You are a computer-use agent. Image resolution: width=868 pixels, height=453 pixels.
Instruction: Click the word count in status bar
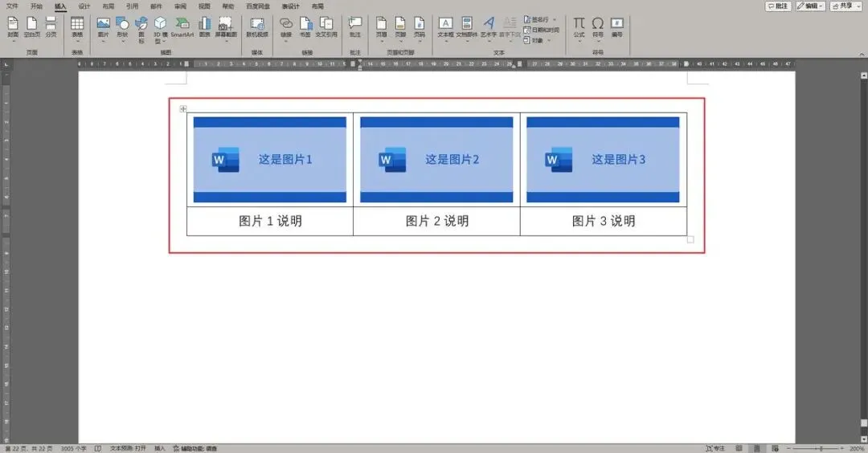(x=74, y=448)
